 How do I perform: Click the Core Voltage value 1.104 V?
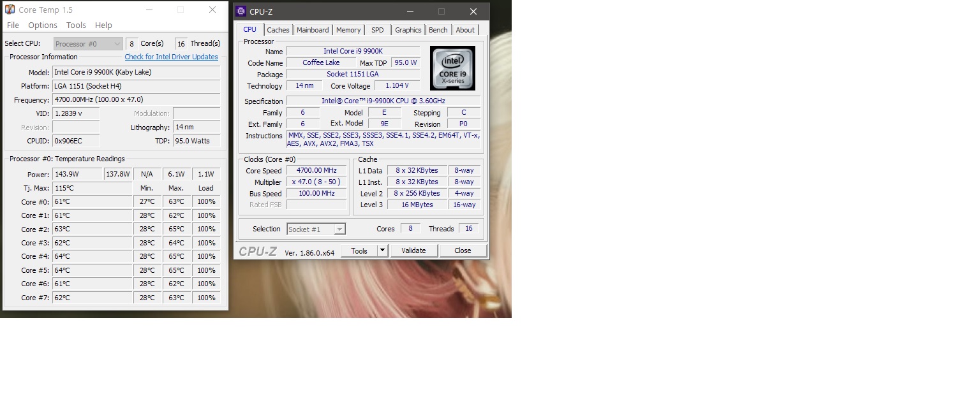click(397, 85)
